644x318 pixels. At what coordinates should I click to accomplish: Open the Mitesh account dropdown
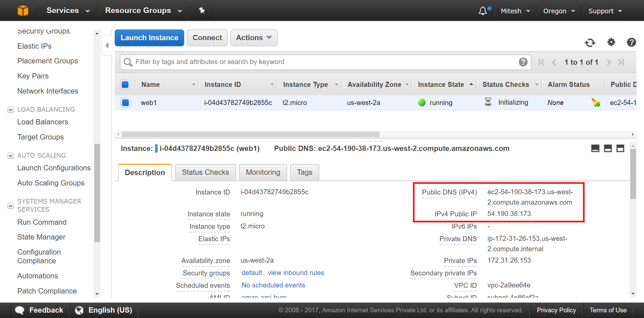[515, 11]
